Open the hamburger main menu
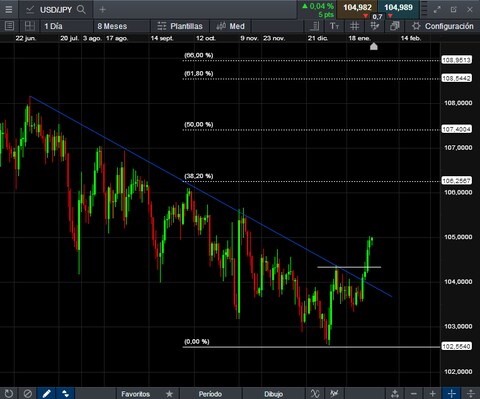 [9, 9]
